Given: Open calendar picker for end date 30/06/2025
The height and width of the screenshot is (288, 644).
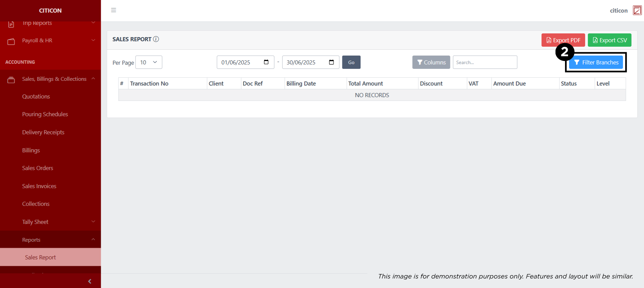Looking at the screenshot, I should pos(332,62).
